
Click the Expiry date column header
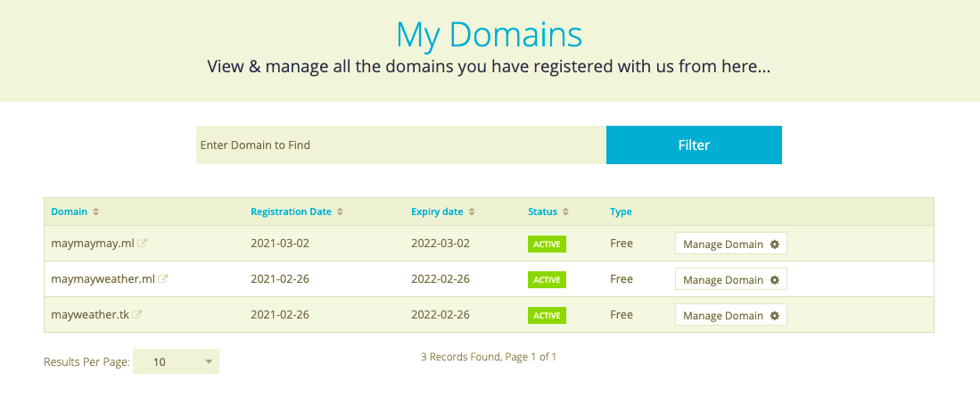[x=437, y=211]
